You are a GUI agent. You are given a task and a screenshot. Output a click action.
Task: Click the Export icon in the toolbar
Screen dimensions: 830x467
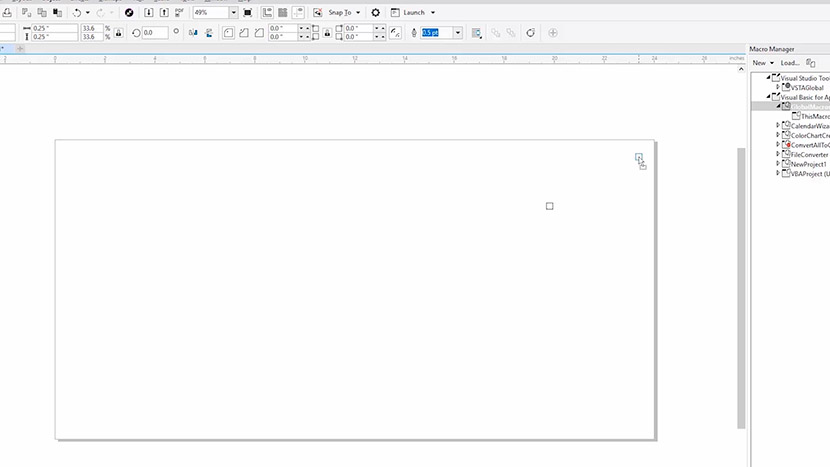[x=164, y=13]
